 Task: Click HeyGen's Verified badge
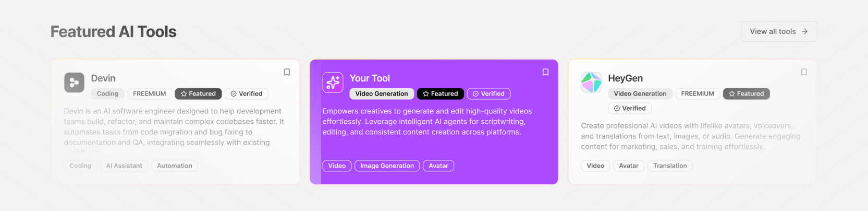click(x=630, y=109)
